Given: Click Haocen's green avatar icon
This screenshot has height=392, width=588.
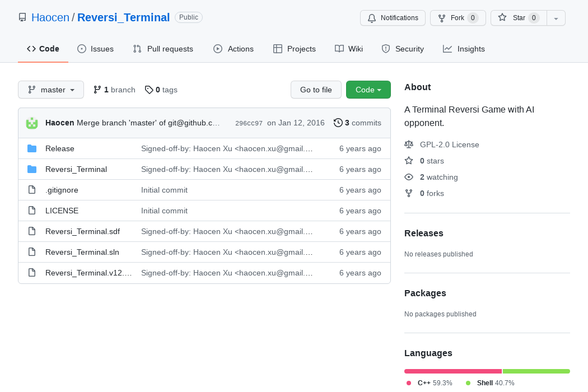Looking at the screenshot, I should (x=32, y=123).
